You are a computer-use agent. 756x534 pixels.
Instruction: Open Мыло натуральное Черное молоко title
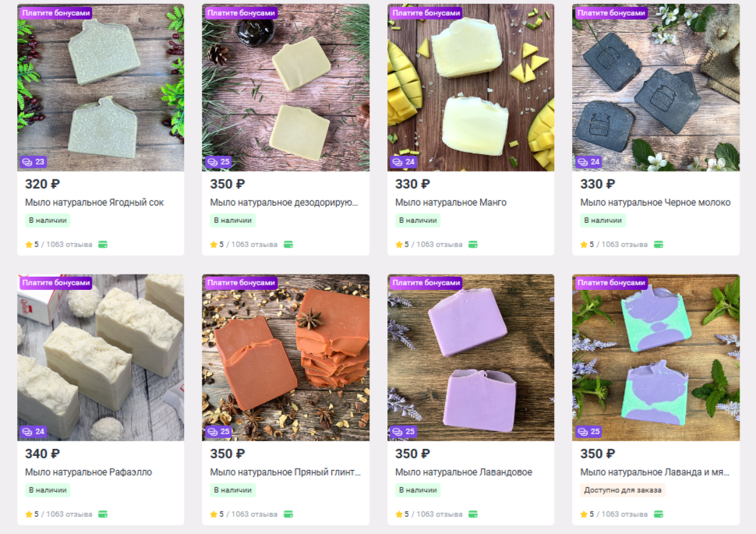tap(655, 203)
